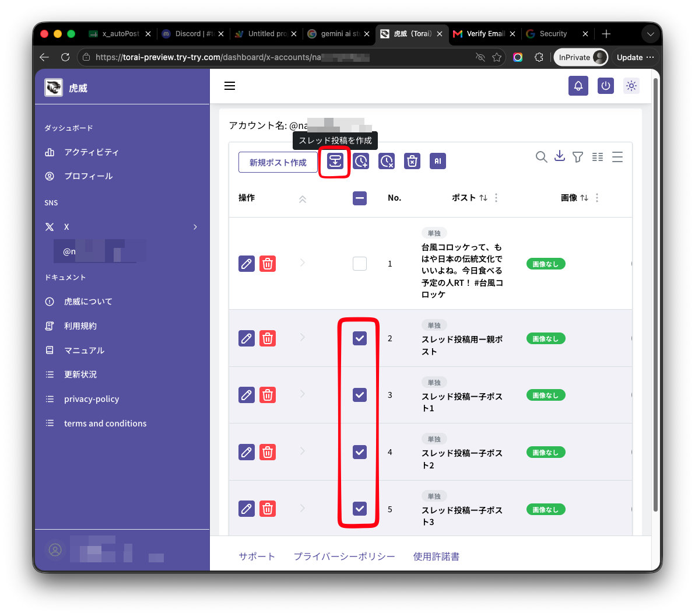Check the checkbox for post 1

click(360, 264)
